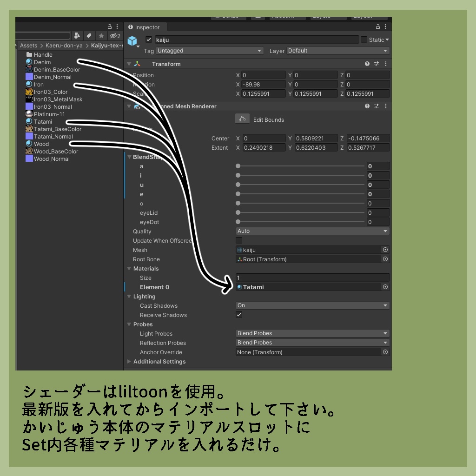
Task: Open the kaiju mesh object picker
Action: [x=385, y=250]
